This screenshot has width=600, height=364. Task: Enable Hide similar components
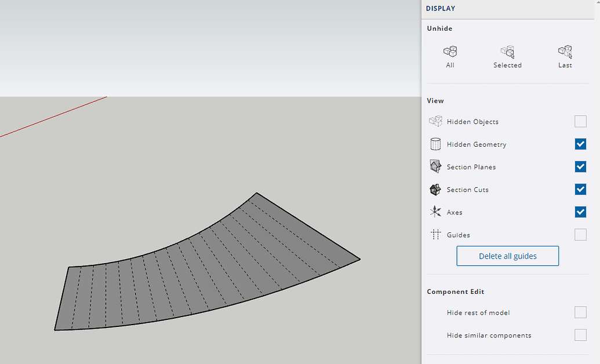click(x=580, y=334)
